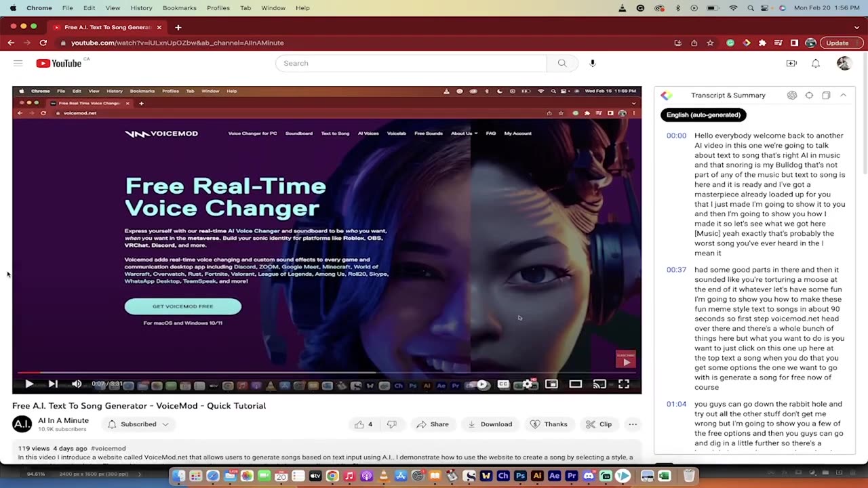Open the Subscribed notification dropdown

point(138,424)
